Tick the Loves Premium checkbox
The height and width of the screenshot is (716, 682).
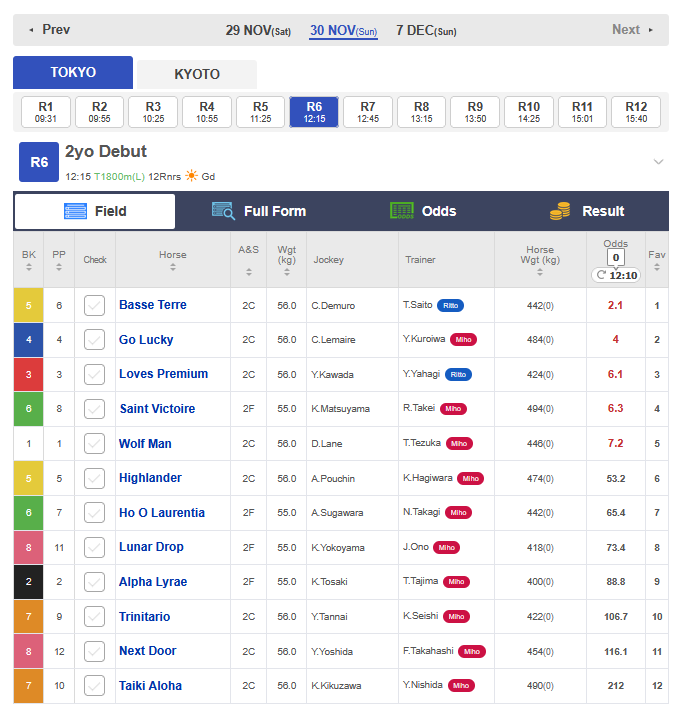pyautogui.click(x=94, y=374)
